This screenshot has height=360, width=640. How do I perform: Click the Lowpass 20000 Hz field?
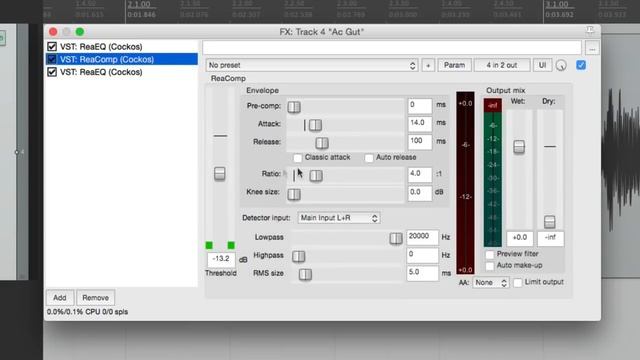coord(422,237)
